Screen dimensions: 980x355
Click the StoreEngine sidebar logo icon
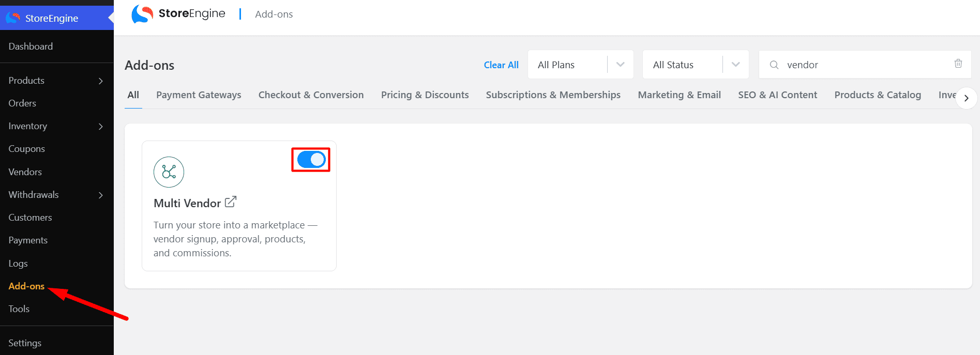[13, 18]
